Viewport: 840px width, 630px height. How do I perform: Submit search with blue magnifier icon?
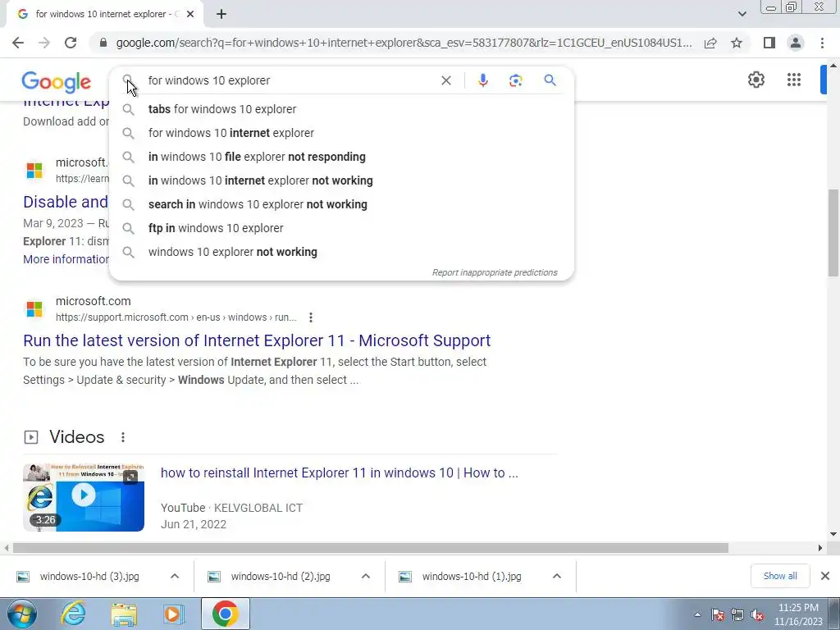(x=550, y=80)
